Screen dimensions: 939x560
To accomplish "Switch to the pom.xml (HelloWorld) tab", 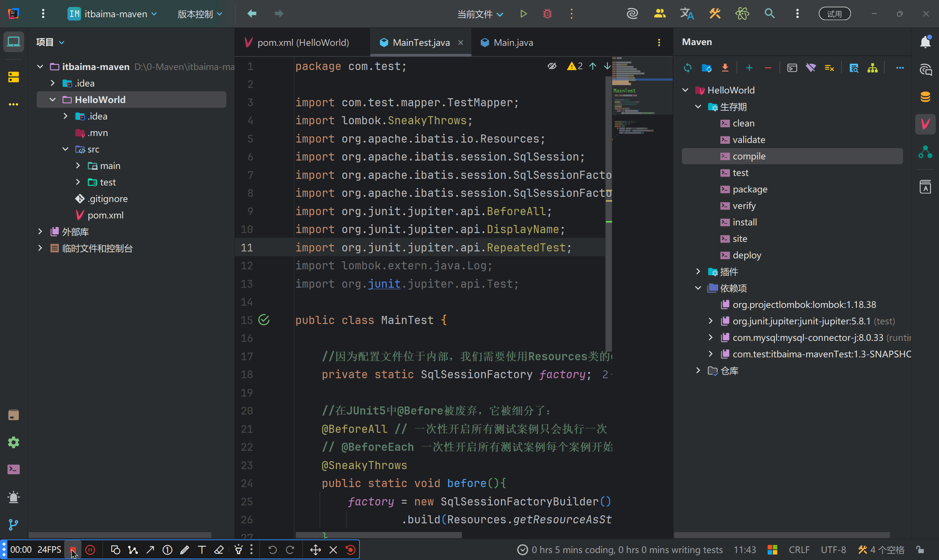I will [303, 43].
